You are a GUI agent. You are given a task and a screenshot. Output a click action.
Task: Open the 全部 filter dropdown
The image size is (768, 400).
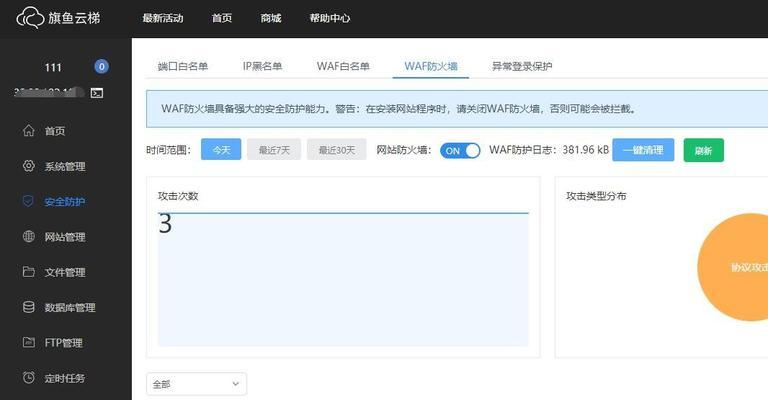[196, 384]
